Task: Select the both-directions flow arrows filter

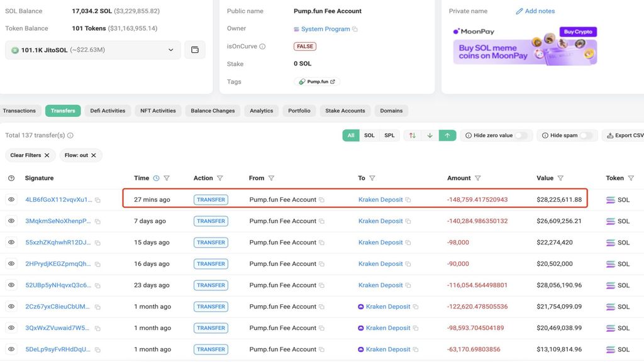Action: pos(413,136)
